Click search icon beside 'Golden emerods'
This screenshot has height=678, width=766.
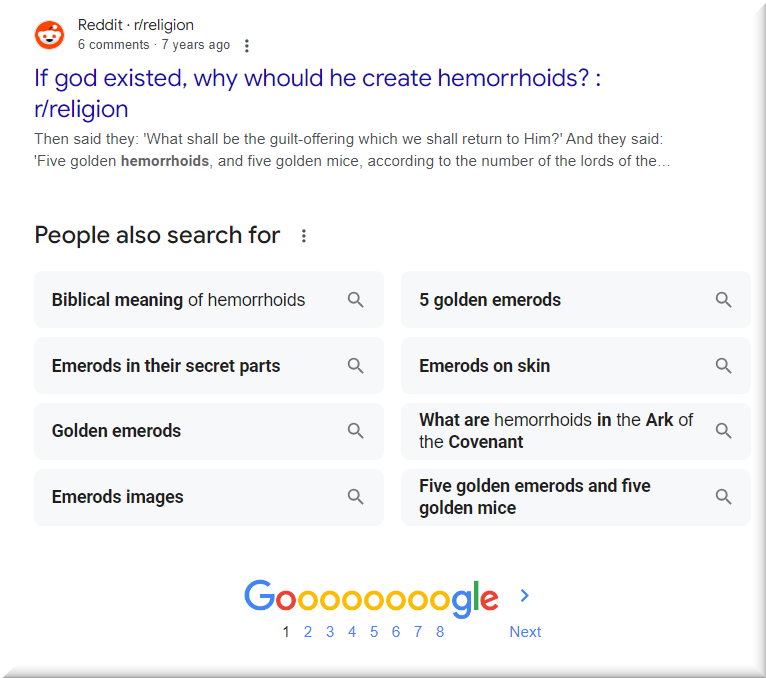(355, 431)
